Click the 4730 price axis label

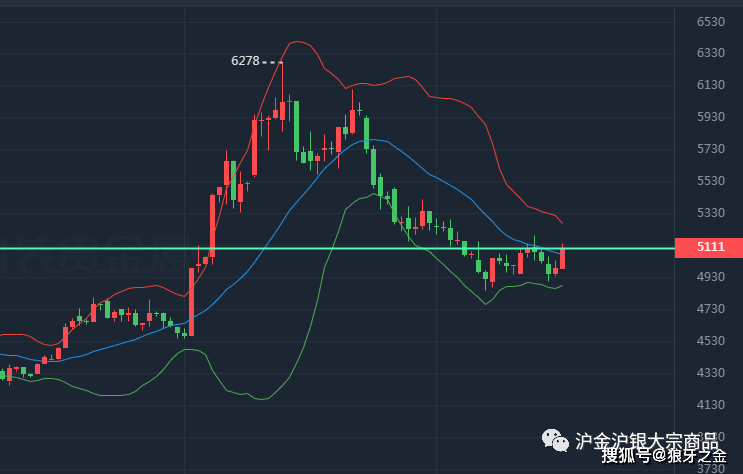click(711, 309)
